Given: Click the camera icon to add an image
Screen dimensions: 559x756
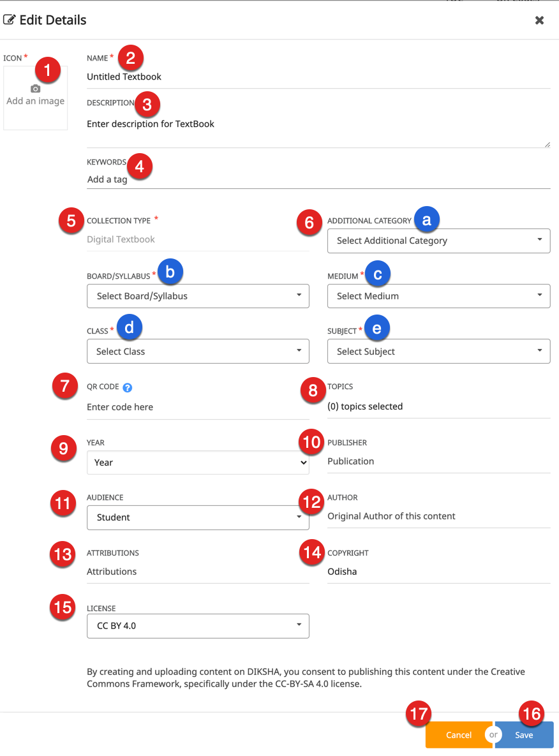Looking at the screenshot, I should pyautogui.click(x=36, y=89).
